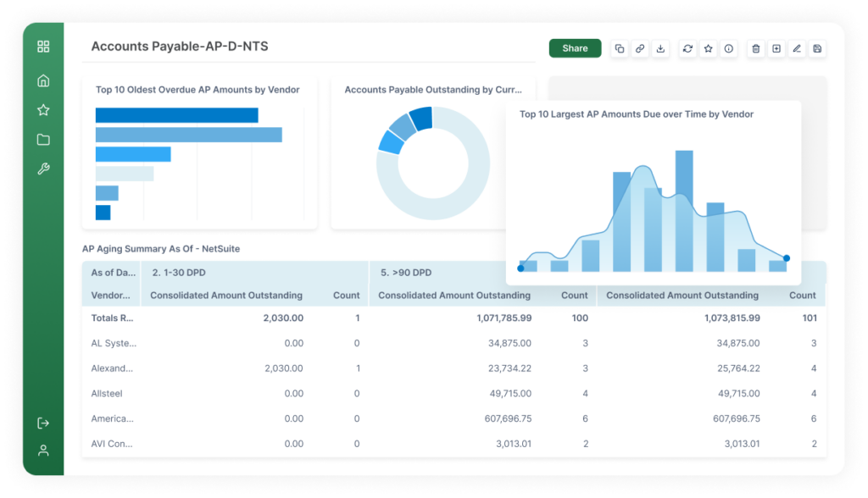
Task: Delete the dashboard using the trash icon
Action: pyautogui.click(x=755, y=48)
